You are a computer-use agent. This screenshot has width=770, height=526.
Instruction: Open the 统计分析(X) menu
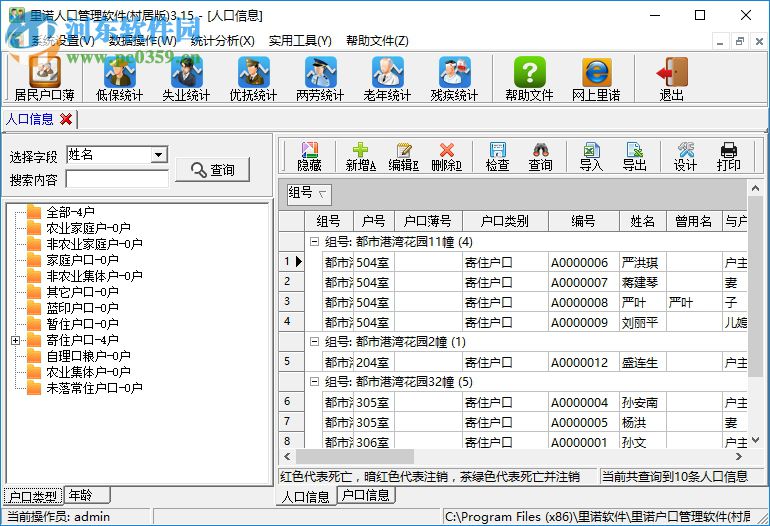[222, 41]
